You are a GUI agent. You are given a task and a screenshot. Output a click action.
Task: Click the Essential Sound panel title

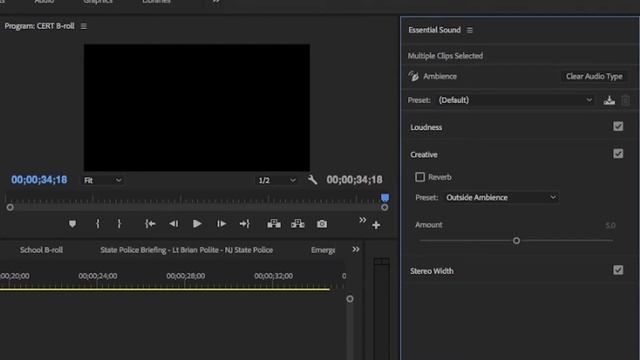click(434, 30)
